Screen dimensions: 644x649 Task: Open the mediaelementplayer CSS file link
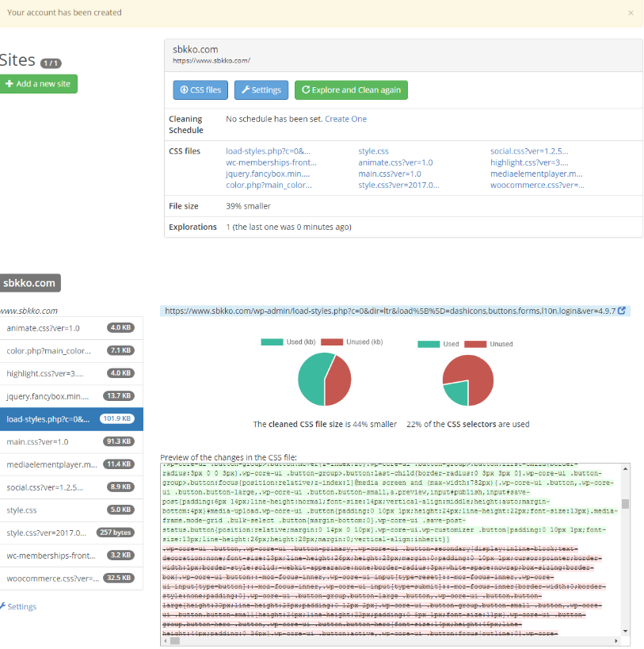pyautogui.click(x=535, y=174)
